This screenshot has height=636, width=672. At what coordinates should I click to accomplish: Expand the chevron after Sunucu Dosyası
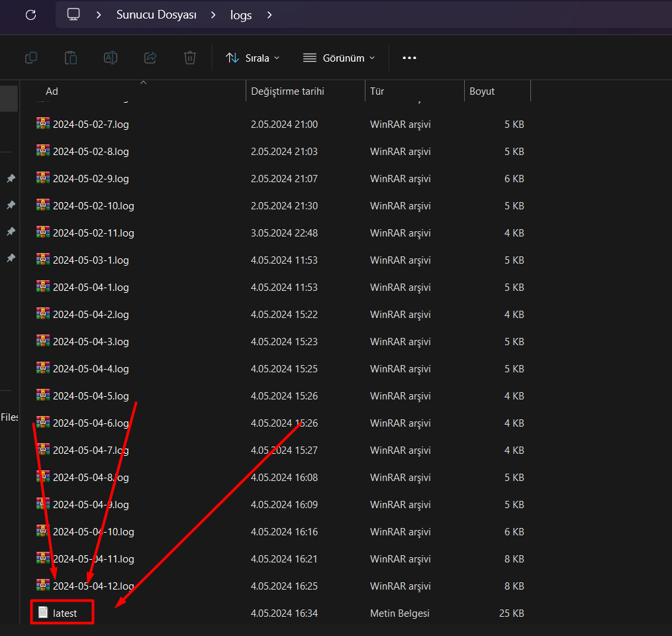pos(213,15)
